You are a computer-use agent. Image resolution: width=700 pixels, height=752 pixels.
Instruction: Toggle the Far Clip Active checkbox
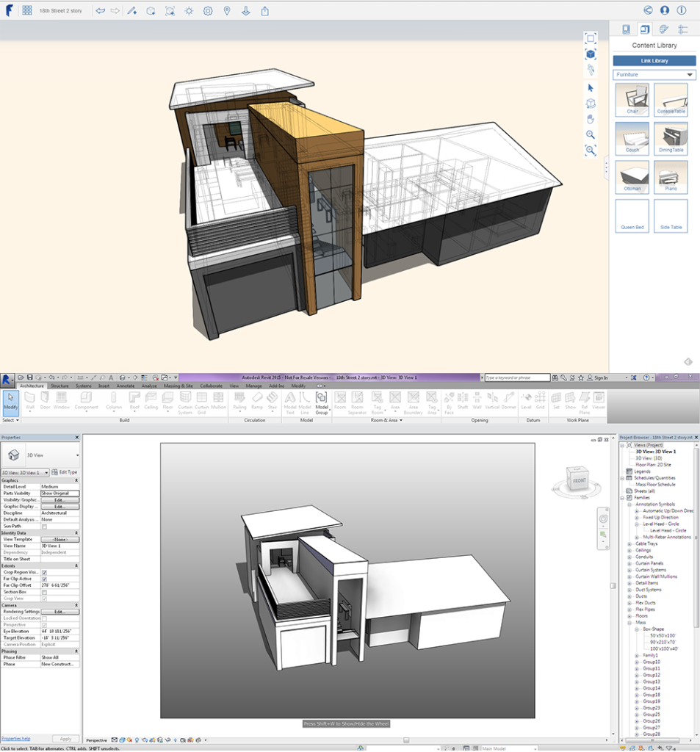[x=44, y=579]
